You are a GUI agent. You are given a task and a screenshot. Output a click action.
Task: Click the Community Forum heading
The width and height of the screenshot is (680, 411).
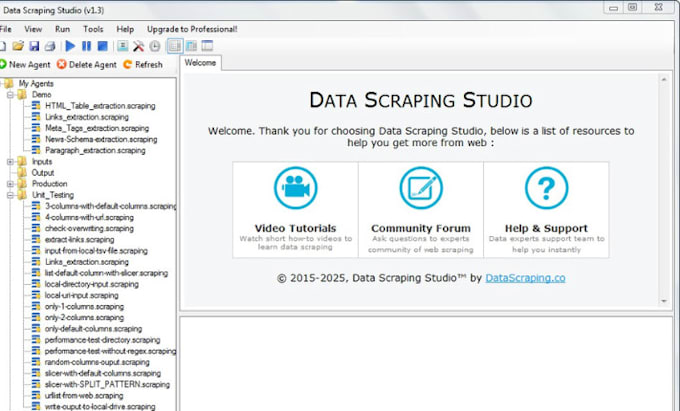421,228
